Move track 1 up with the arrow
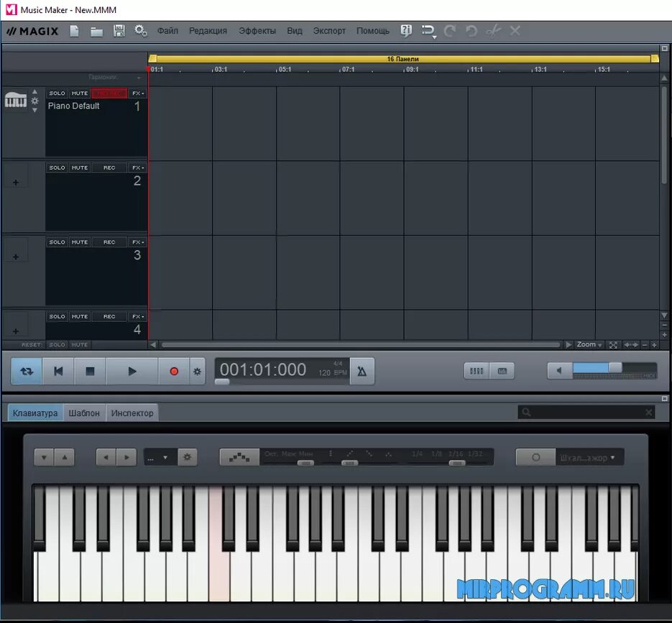The image size is (672, 623). (34, 92)
